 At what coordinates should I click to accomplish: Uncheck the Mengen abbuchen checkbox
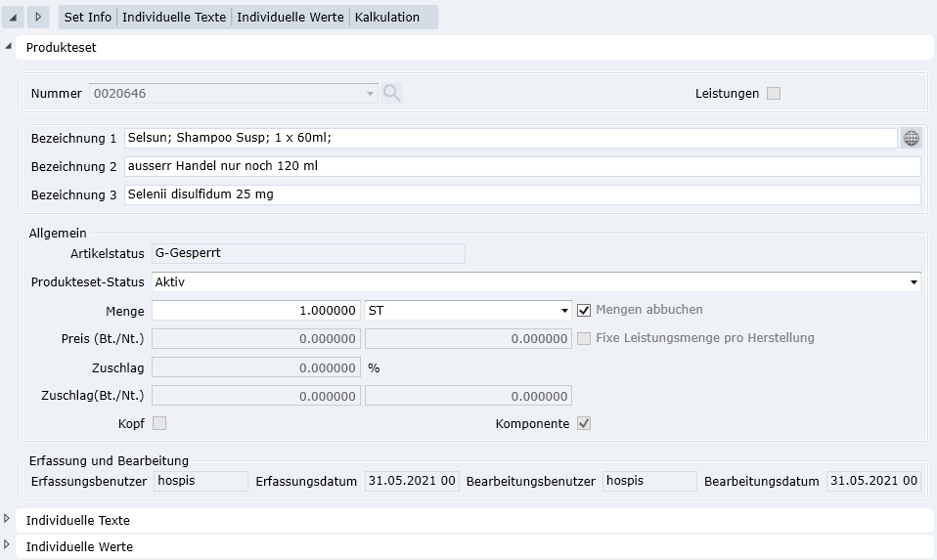585,310
